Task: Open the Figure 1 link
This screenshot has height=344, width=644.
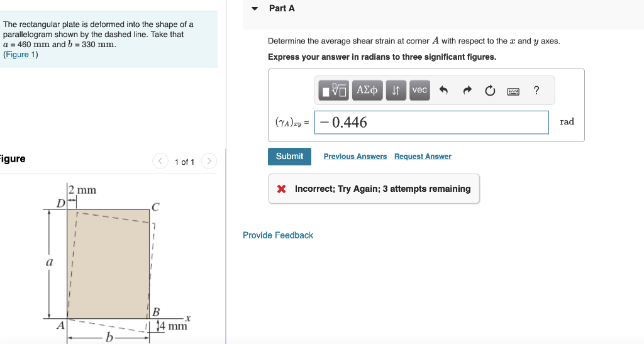Action: (x=21, y=55)
